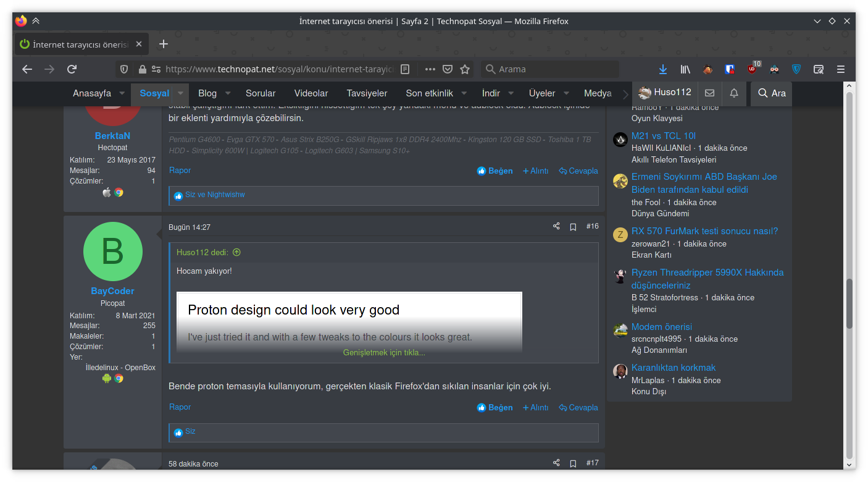Toggle bookmark on post #16
The image size is (868, 482).
(573, 227)
